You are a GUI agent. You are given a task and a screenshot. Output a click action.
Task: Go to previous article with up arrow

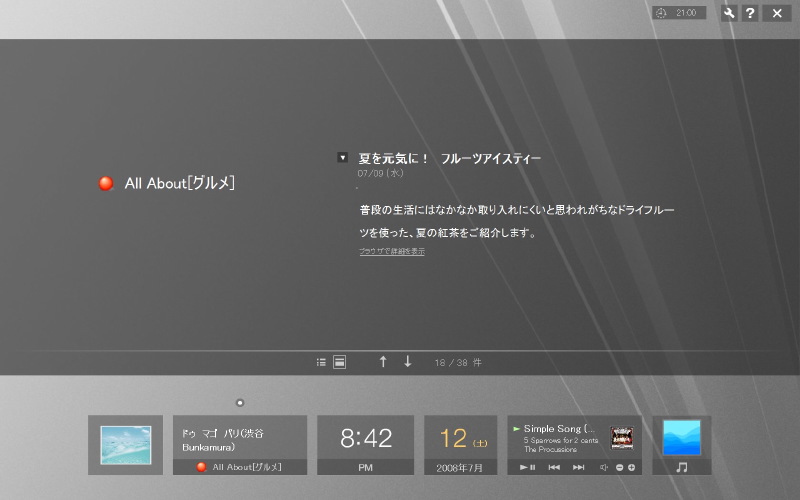pos(383,362)
